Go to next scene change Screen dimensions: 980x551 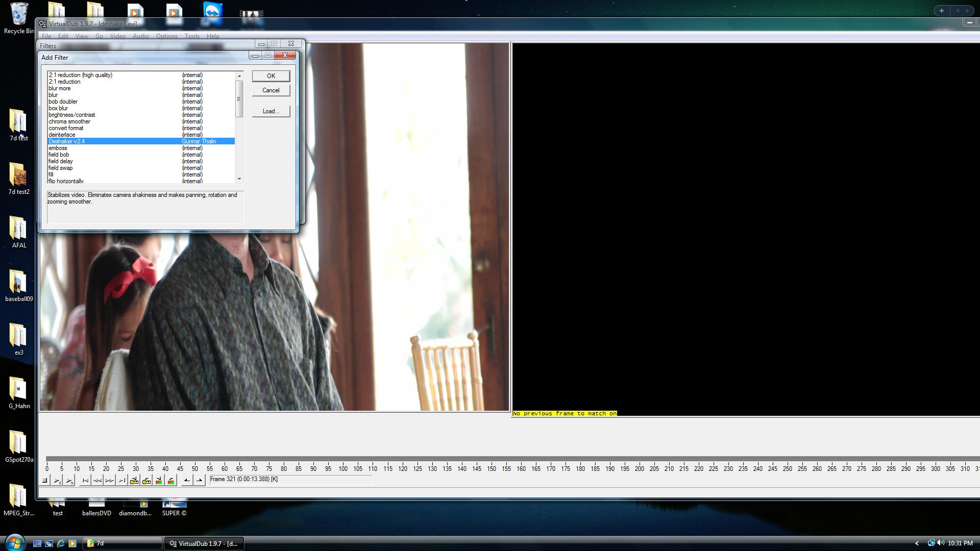(171, 480)
